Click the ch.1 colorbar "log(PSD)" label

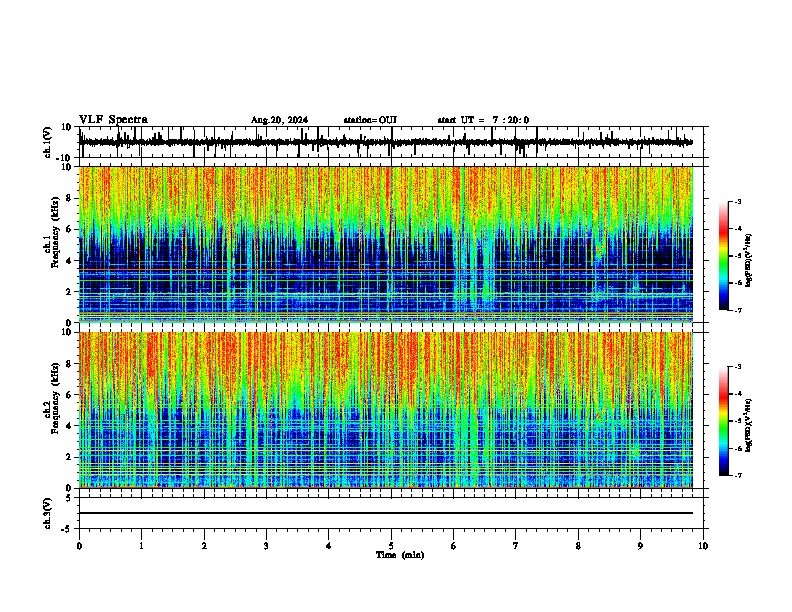pos(749,261)
